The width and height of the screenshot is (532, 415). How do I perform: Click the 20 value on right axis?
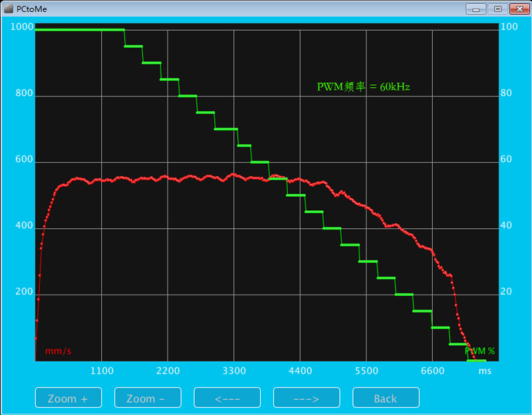tap(506, 291)
